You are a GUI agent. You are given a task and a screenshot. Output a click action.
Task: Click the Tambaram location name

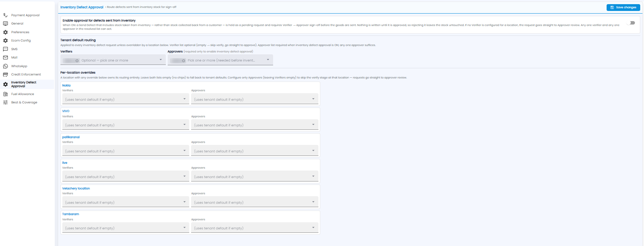[x=71, y=214]
